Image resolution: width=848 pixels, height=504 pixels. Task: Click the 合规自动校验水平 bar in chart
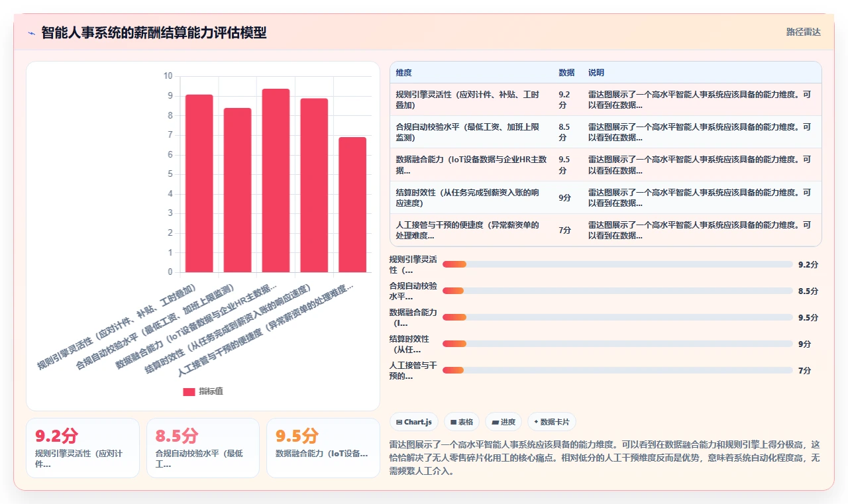[x=237, y=190]
